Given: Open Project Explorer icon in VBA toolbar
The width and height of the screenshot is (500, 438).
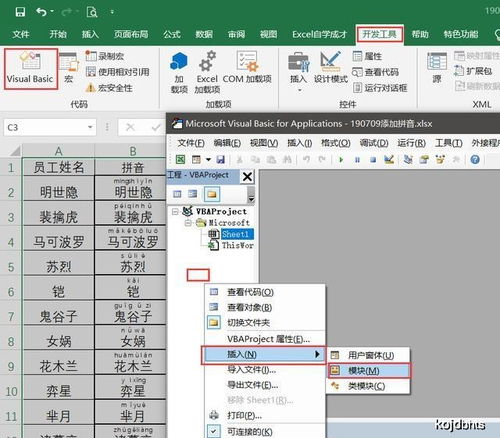Looking at the screenshot, I should tap(408, 160).
